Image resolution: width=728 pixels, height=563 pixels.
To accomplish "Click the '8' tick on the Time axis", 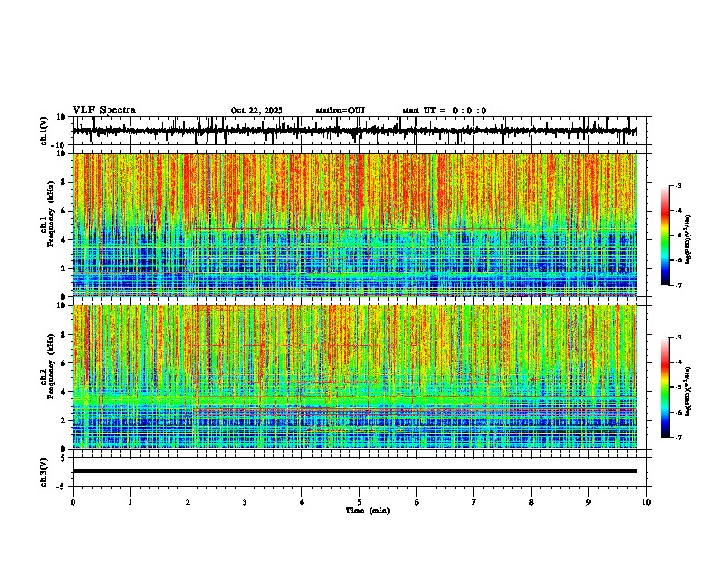I will point(531,502).
